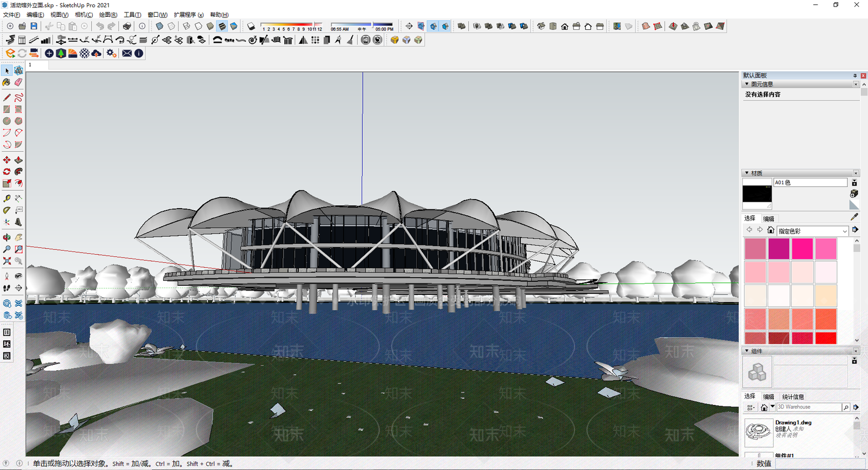868x470 pixels.
Task: Switch to the 统计信息 tab in components
Action: click(793, 397)
